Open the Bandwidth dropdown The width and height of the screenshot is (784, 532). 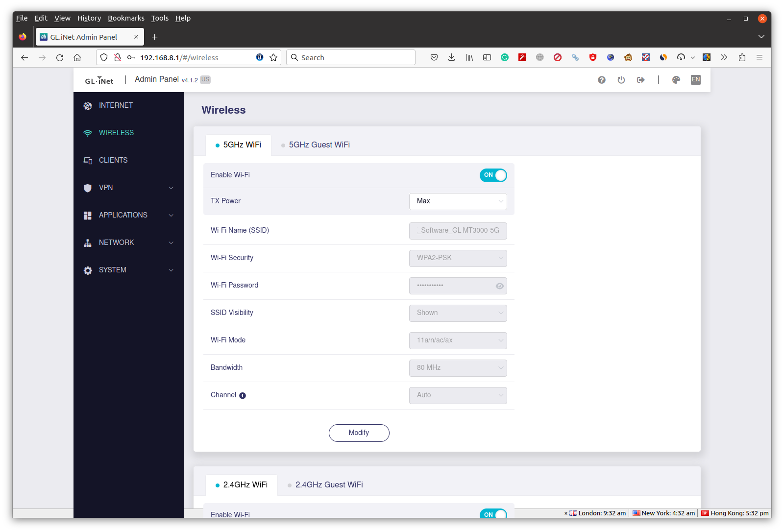point(458,368)
